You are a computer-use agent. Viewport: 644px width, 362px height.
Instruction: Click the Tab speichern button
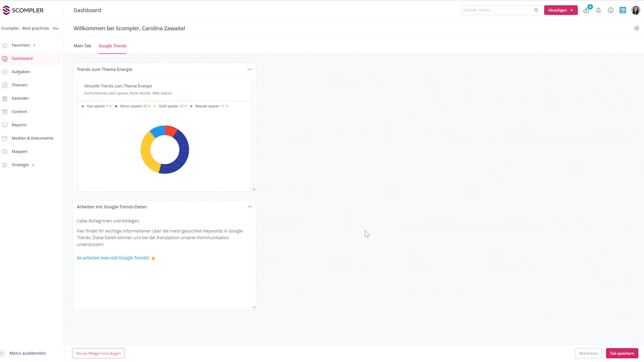point(622,353)
